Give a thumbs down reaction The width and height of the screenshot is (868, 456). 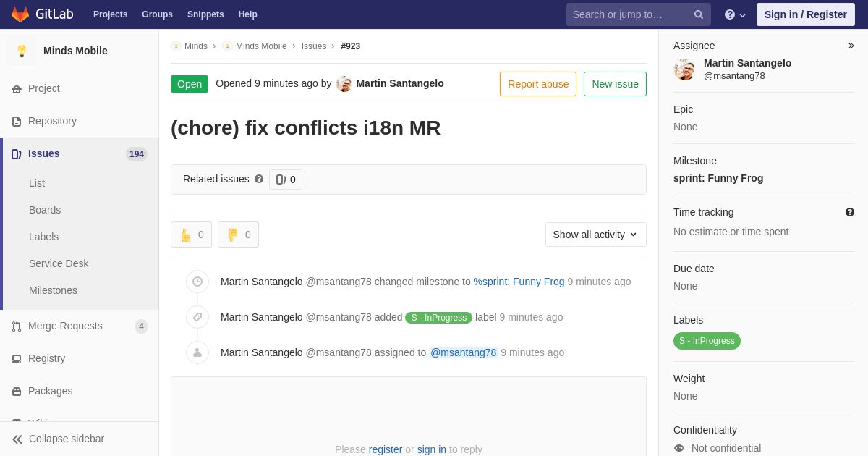(x=238, y=235)
